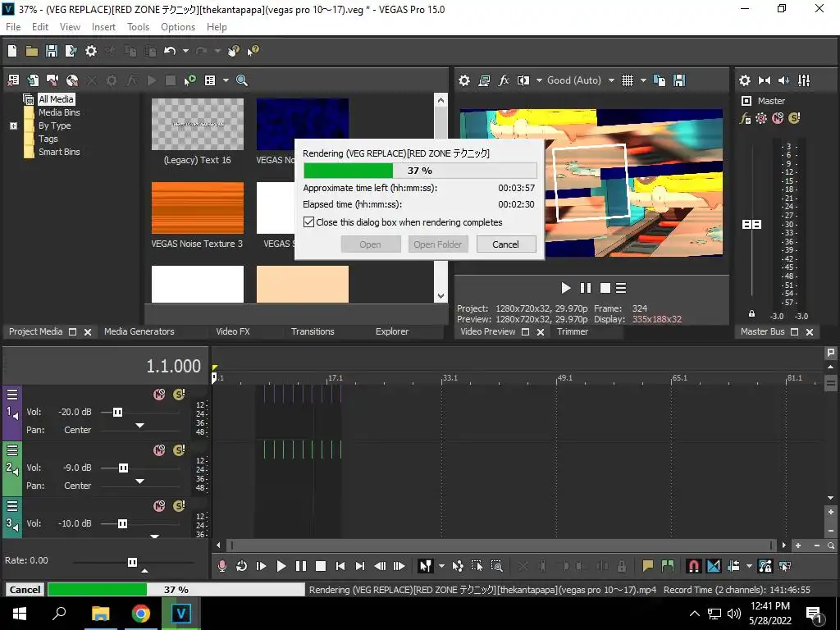Open the mixing console icon in Master Bus
This screenshot has height=630, width=840.
coord(804,80)
